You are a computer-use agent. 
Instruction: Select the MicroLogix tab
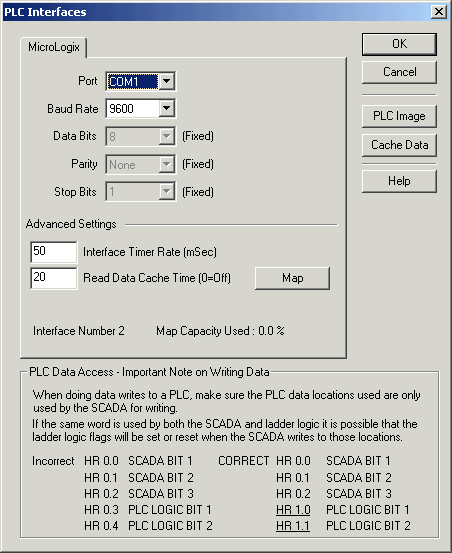click(x=54, y=47)
